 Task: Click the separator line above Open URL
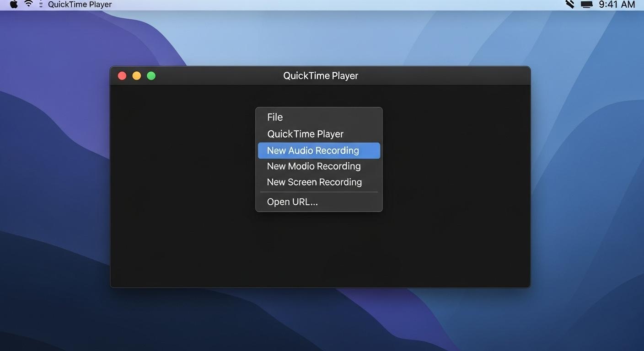319,192
